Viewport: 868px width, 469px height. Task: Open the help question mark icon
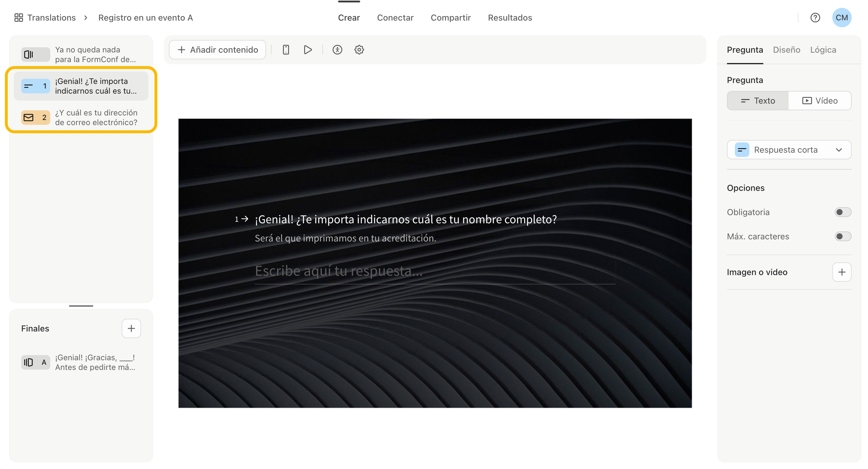pos(815,18)
